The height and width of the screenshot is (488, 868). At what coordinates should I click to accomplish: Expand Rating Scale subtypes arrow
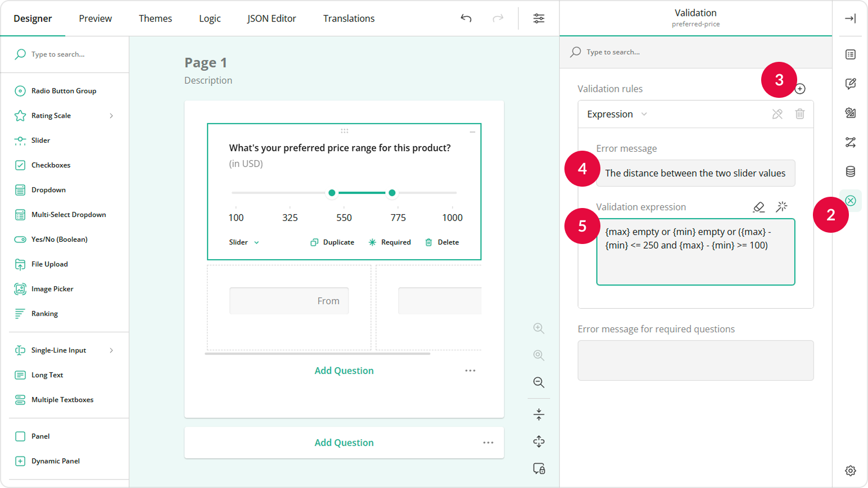tap(111, 116)
